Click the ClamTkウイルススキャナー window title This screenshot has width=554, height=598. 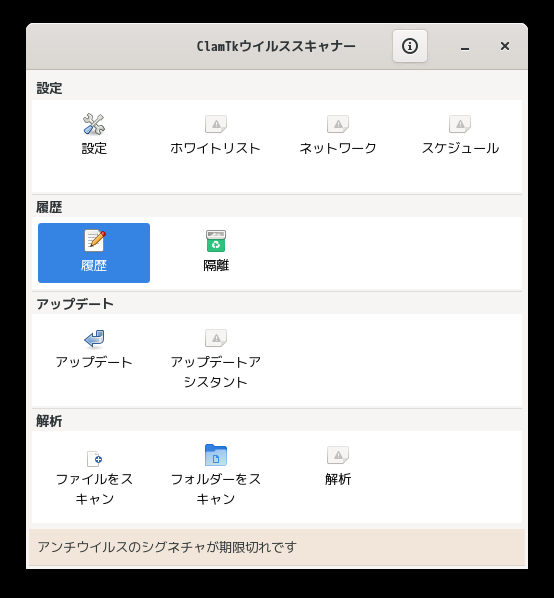click(x=276, y=46)
